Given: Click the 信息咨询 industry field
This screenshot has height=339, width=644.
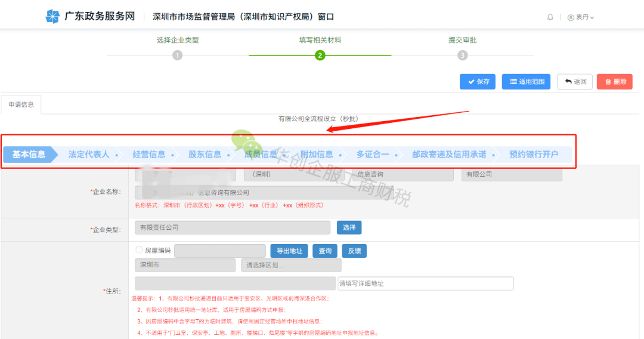Looking at the screenshot, I should [403, 174].
